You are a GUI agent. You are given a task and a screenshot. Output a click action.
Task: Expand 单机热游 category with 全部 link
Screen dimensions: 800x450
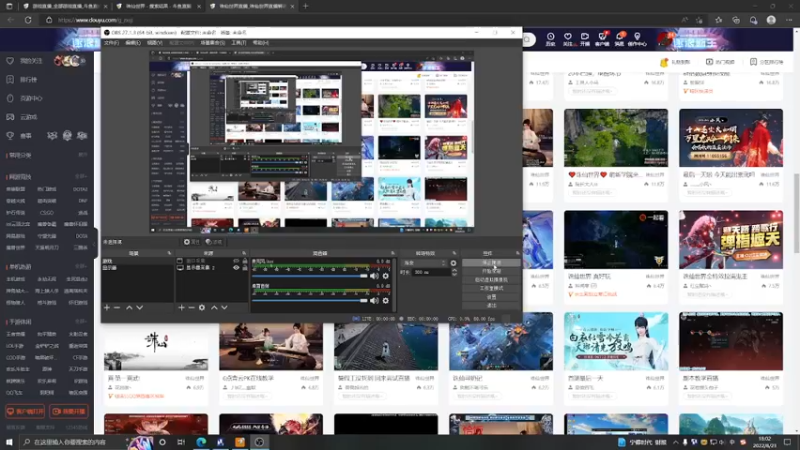(81, 267)
